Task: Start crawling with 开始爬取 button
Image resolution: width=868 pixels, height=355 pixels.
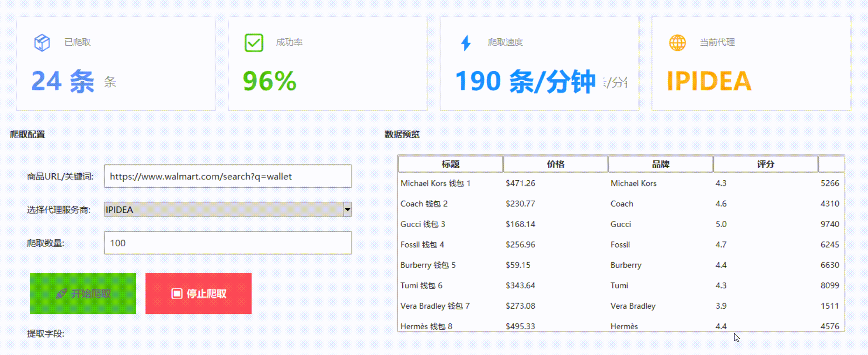Action: 83,293
